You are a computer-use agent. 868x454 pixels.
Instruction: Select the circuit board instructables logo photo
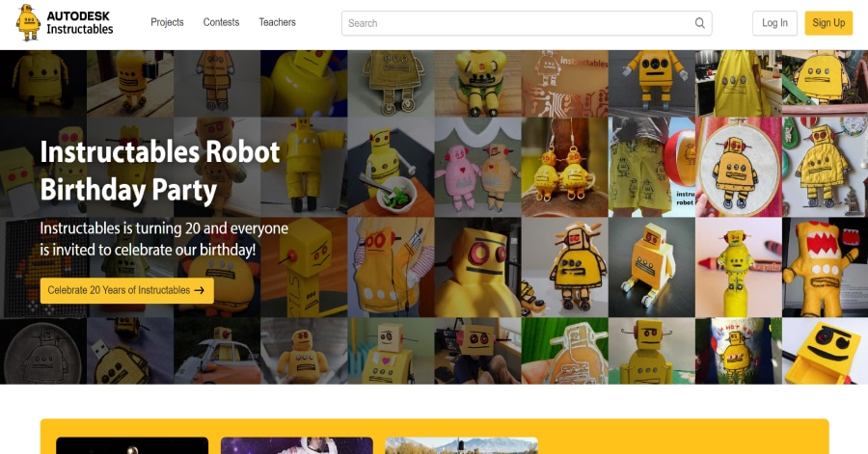pyautogui.click(x=564, y=84)
